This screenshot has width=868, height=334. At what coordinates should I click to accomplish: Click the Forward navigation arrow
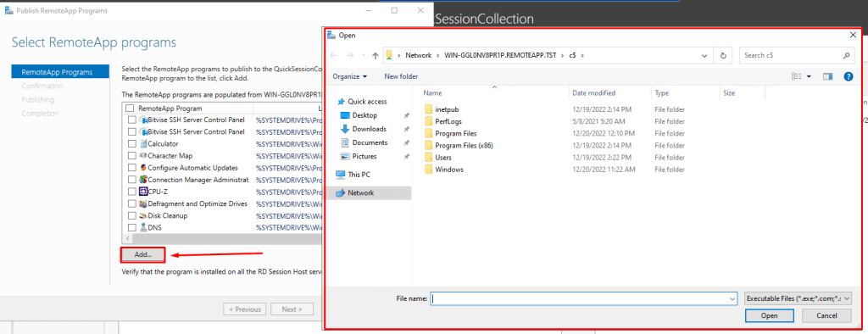point(350,55)
